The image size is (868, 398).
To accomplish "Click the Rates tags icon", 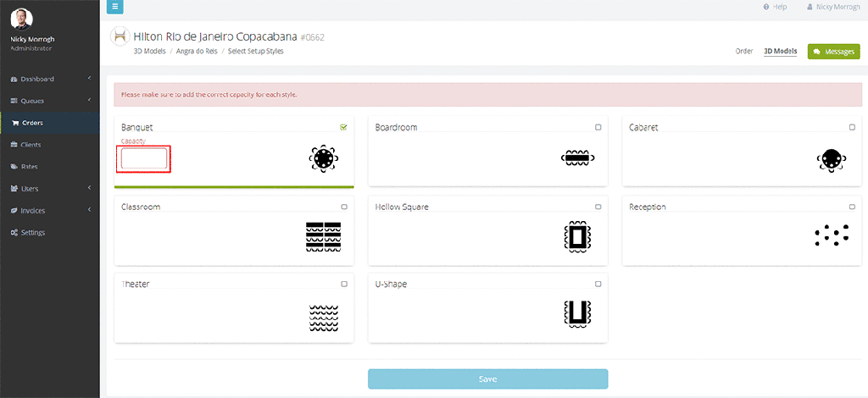I will [14, 166].
